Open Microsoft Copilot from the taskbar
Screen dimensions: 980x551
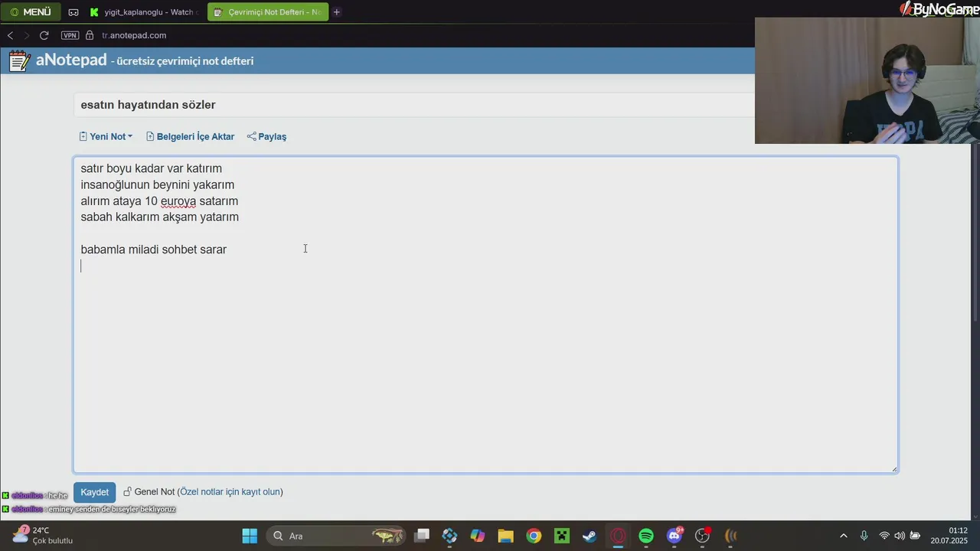[478, 536]
